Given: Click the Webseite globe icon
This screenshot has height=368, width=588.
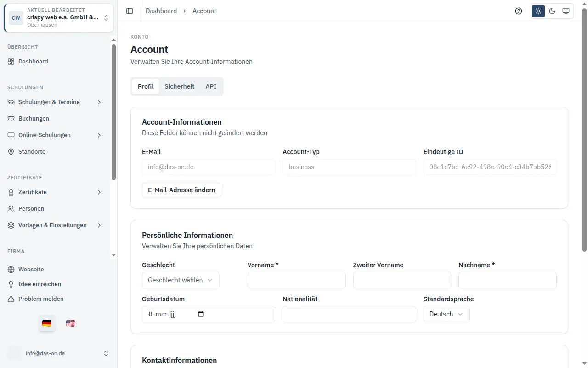Looking at the screenshot, I should 11,270.
